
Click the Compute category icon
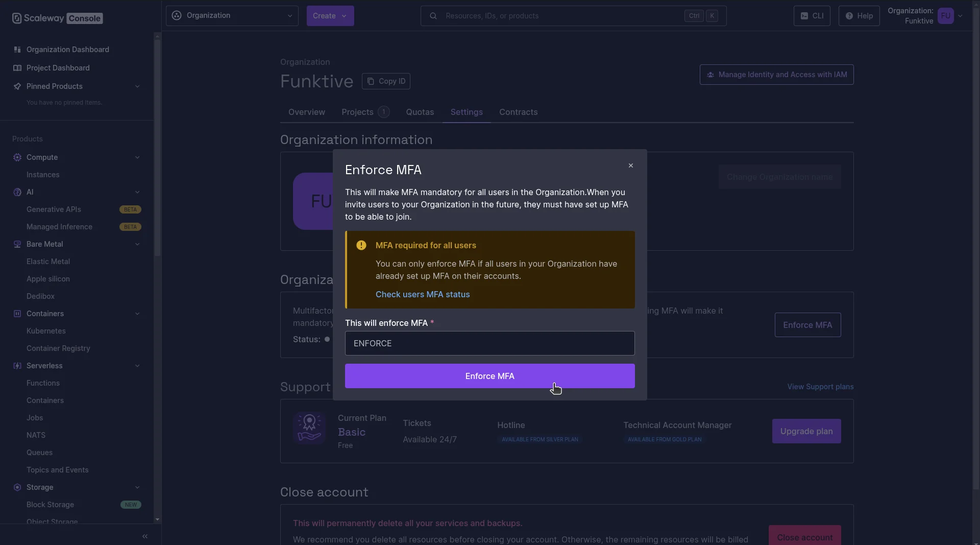17,157
